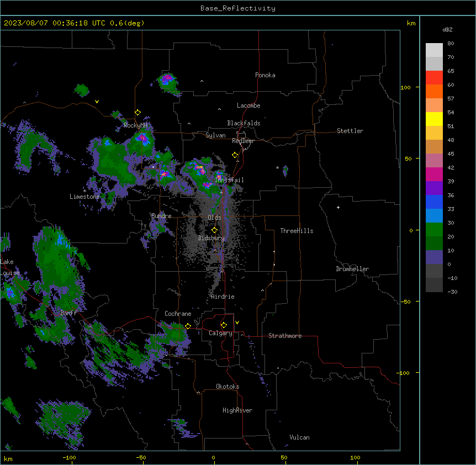Click the Airdrie city label

point(223,297)
